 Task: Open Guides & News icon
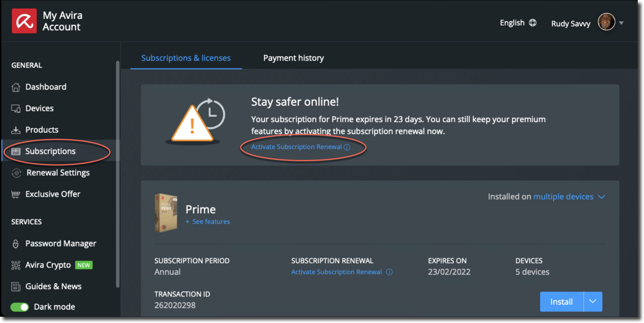click(16, 287)
